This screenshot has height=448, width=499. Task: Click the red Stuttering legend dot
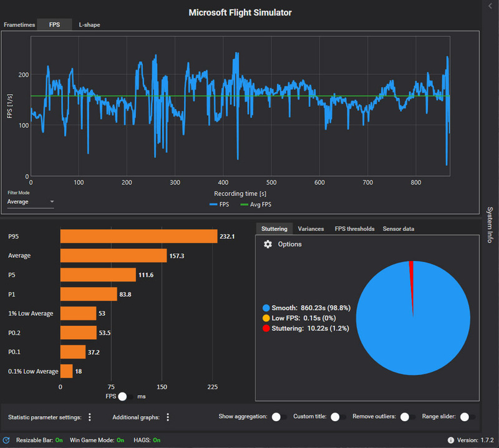[266, 328]
